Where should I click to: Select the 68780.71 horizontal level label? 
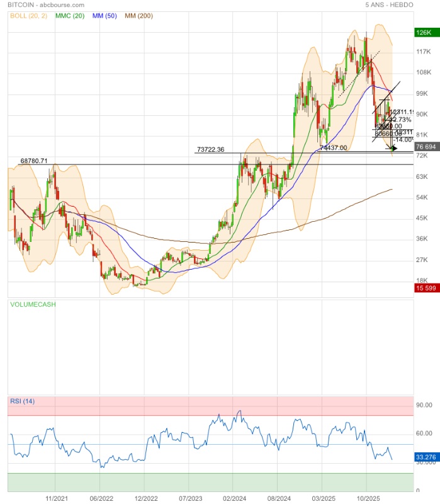34,161
